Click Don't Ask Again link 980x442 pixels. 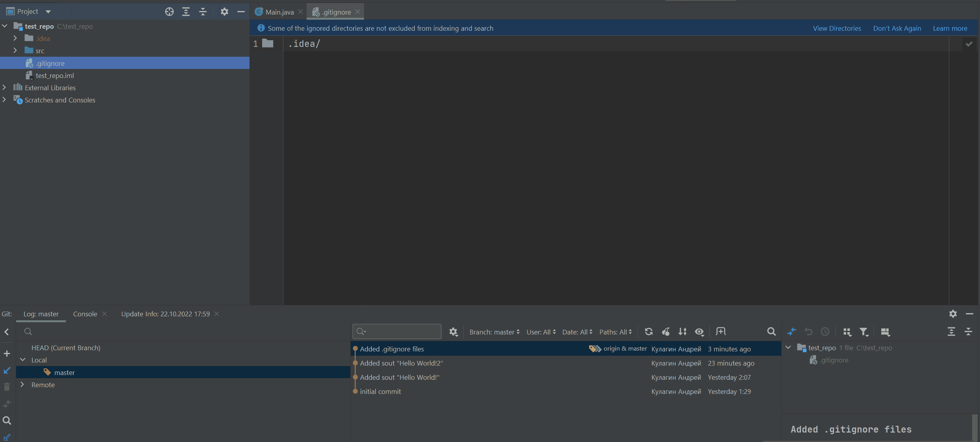coord(897,28)
